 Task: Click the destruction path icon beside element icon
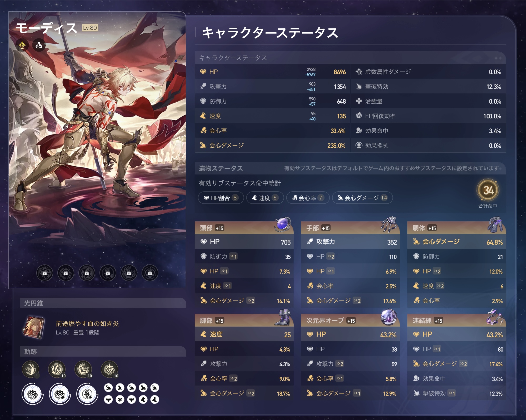coord(39,45)
